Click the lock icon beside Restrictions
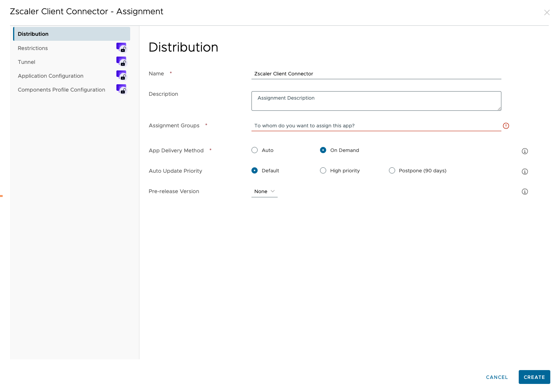Viewport: 558px width, 392px height. (x=121, y=48)
